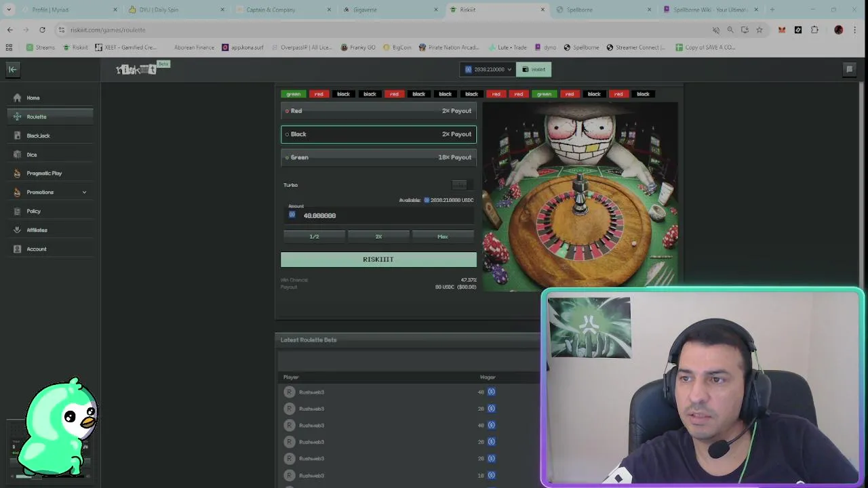Click the browser back arrow
This screenshot has width=868, height=488.
[9, 30]
